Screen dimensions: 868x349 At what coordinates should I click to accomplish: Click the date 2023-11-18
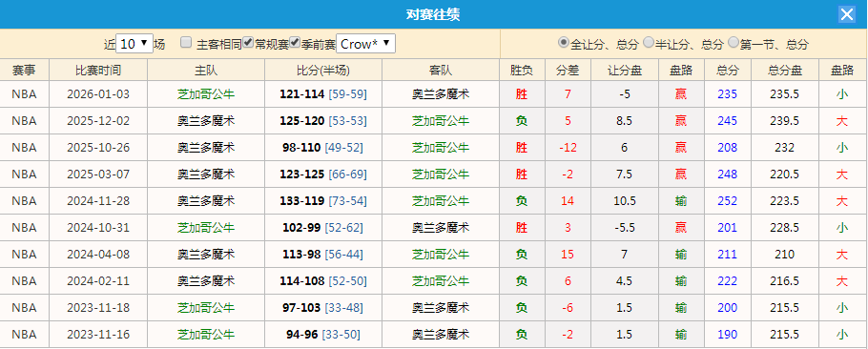[x=98, y=307]
